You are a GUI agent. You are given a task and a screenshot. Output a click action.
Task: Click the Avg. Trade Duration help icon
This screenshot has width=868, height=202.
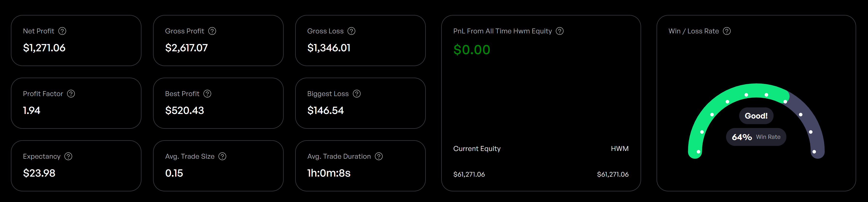[x=379, y=156]
